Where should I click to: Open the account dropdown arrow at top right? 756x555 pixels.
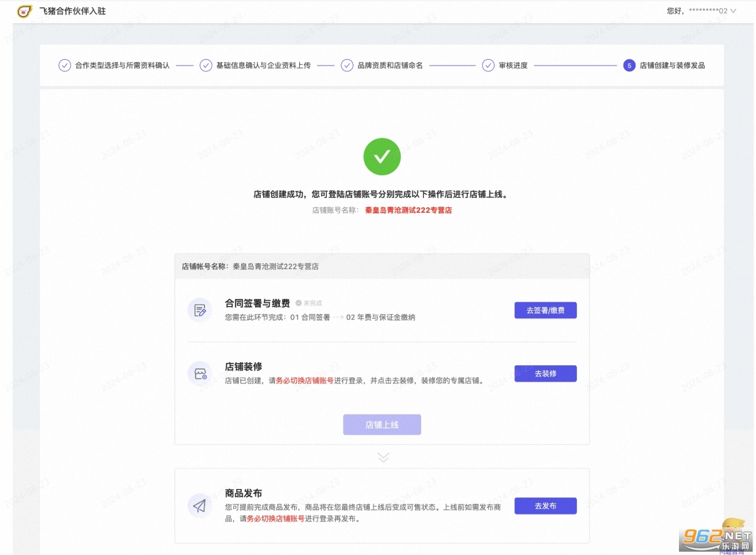(x=733, y=11)
